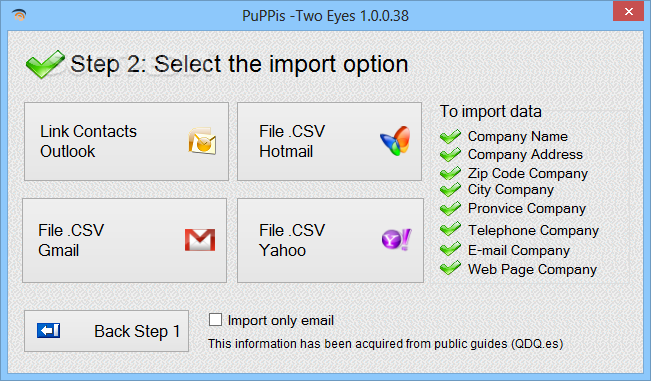Click the 'Telephone Company' text

pos(534,230)
